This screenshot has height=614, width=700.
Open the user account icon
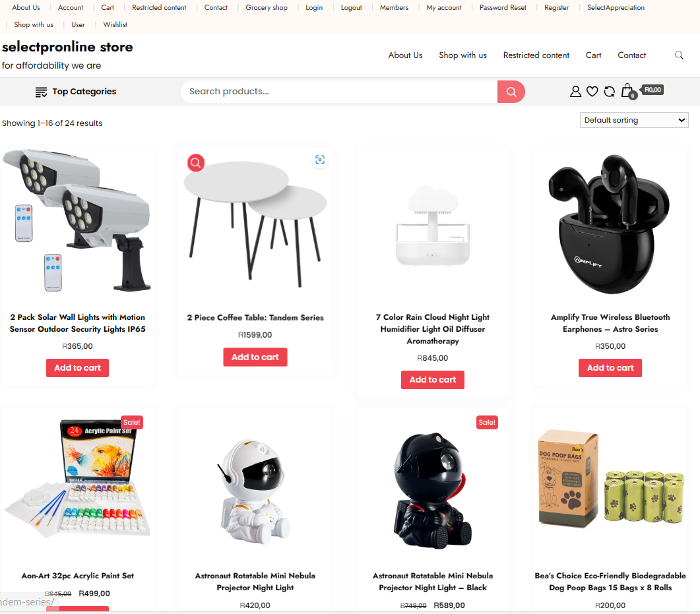575,92
